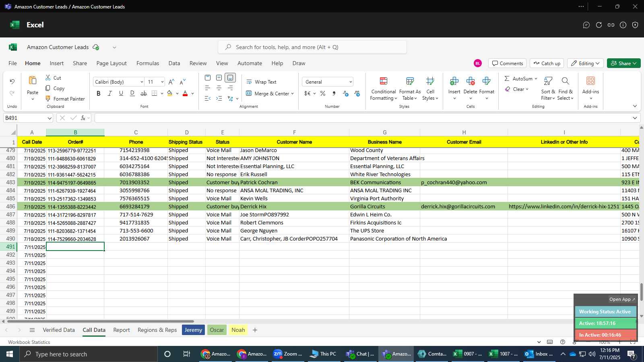Toggle Italic formatting
This screenshot has height=362, width=644.
coord(110,93)
